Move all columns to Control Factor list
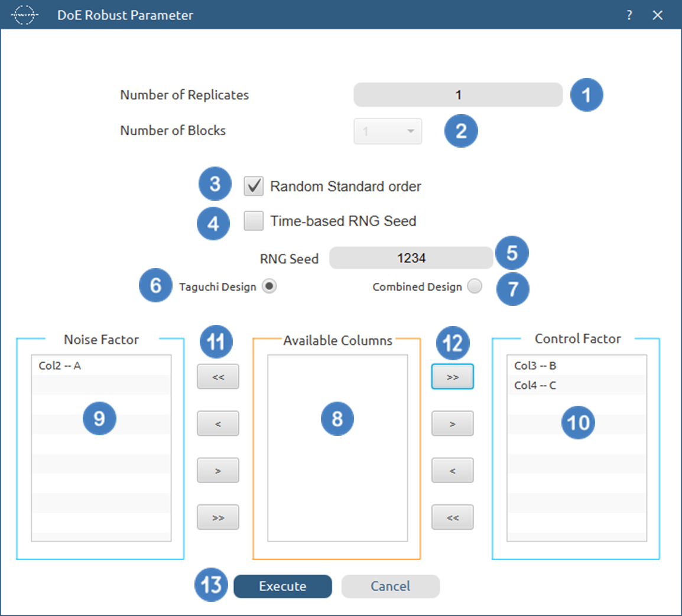 [x=453, y=377]
